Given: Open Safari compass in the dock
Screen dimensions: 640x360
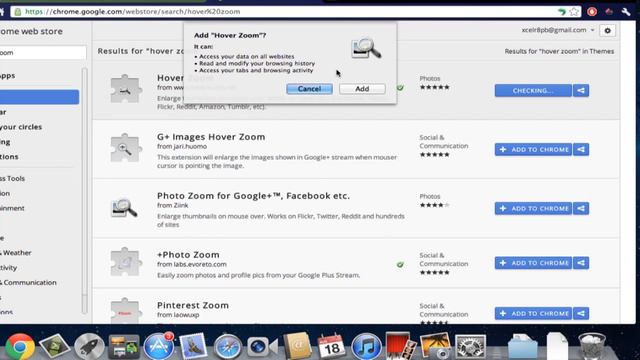Looking at the screenshot, I should click(228, 347).
